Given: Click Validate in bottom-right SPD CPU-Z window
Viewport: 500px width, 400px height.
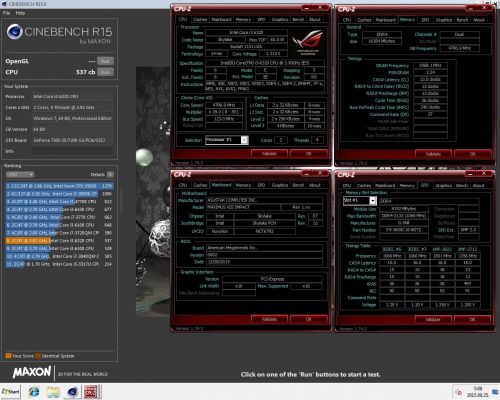Looking at the screenshot, I should (433, 319).
